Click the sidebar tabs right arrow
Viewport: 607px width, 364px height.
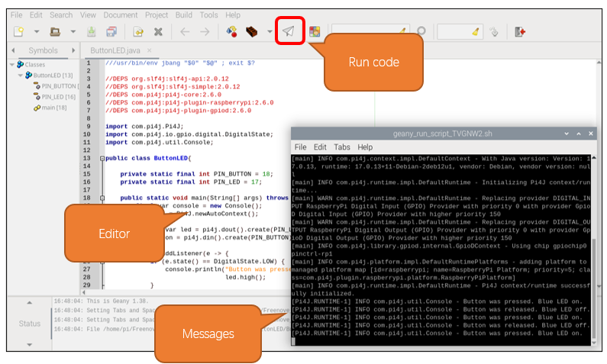tap(73, 50)
